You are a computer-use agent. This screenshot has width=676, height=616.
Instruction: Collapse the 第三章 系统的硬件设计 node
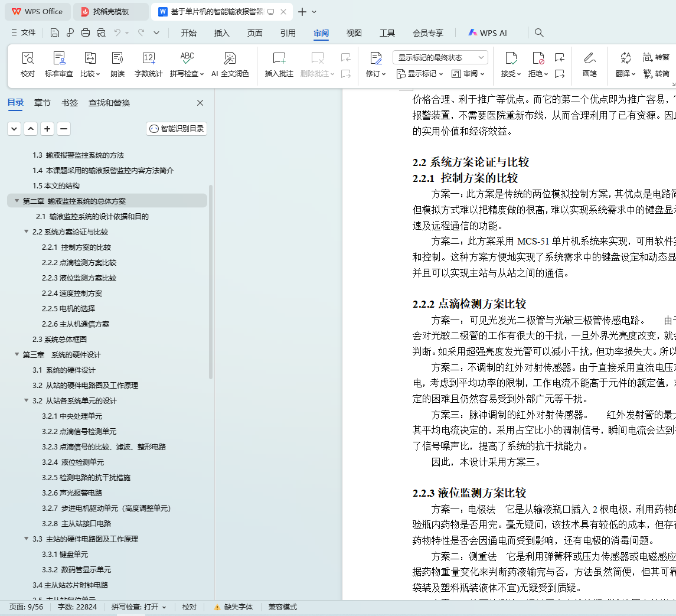coord(17,354)
